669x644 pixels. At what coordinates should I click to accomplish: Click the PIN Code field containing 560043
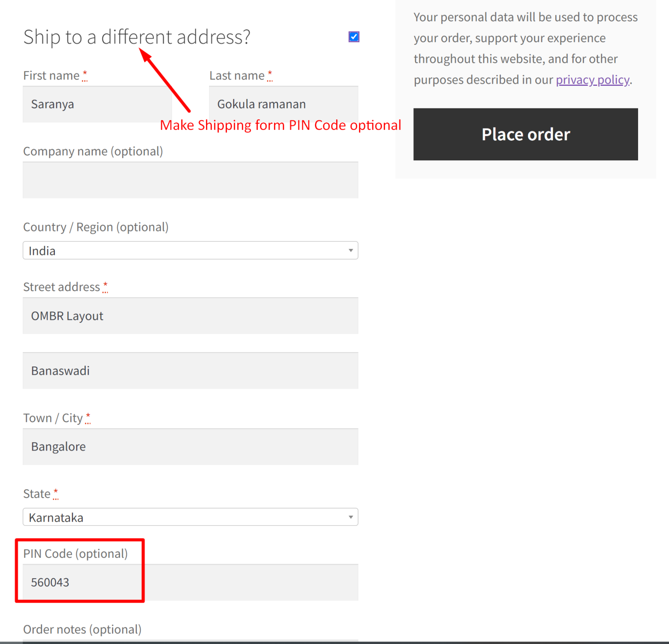[x=190, y=582]
